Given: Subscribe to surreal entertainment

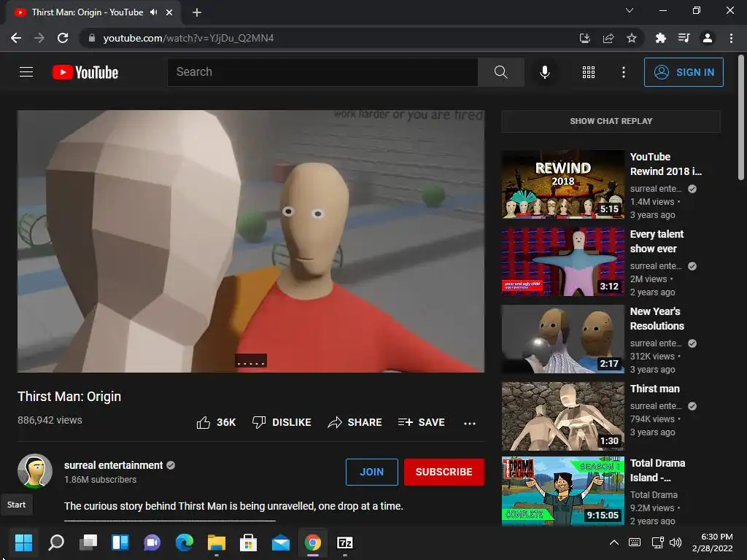Looking at the screenshot, I should coord(444,472).
